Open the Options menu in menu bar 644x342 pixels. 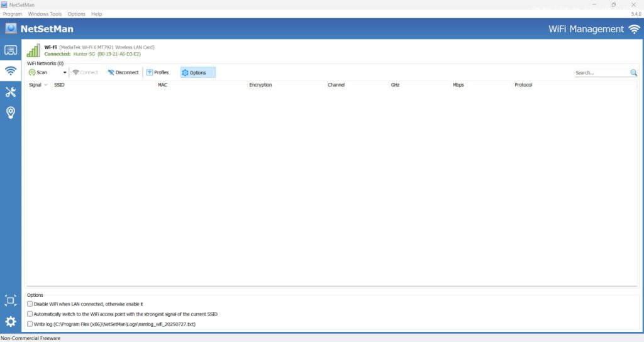(76, 14)
